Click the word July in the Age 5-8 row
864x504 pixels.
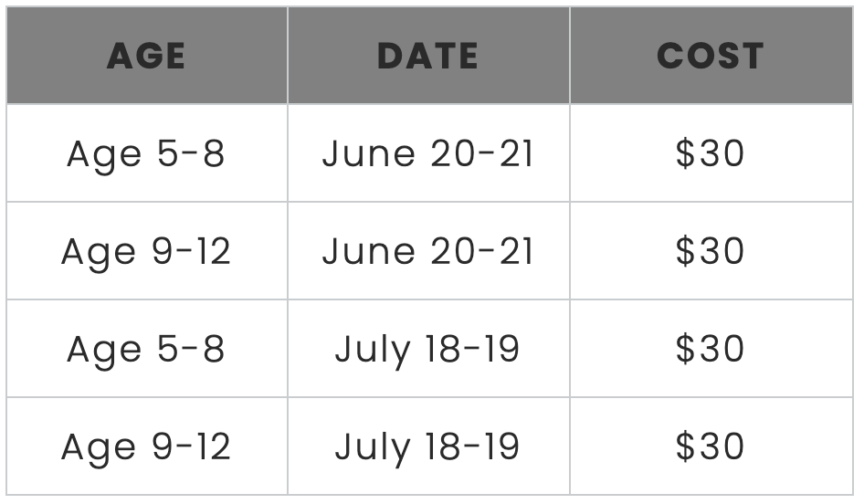tap(373, 351)
